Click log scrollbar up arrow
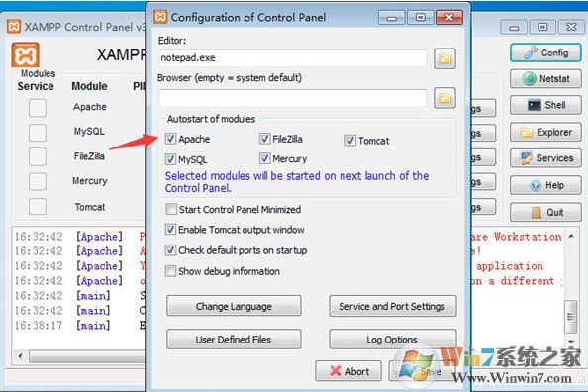This screenshot has width=588, height=392. click(571, 237)
